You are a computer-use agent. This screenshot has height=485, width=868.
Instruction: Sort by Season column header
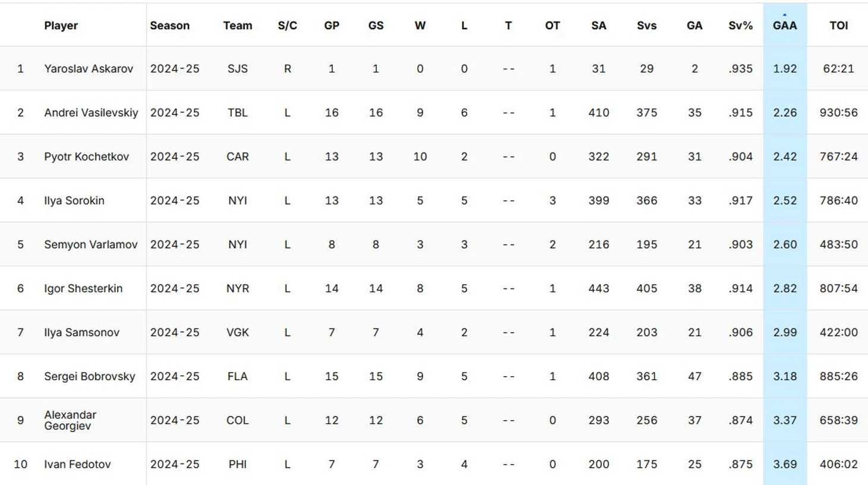[169, 26]
